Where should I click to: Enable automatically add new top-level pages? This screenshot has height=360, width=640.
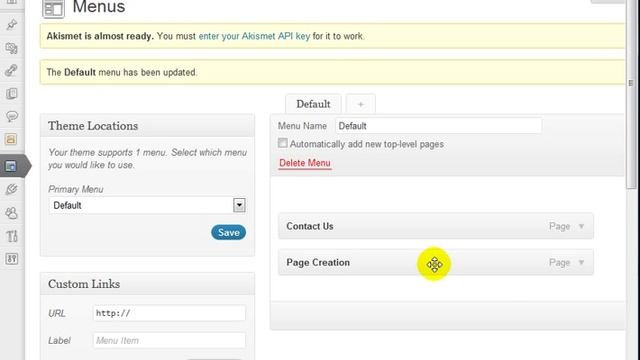[x=282, y=143]
